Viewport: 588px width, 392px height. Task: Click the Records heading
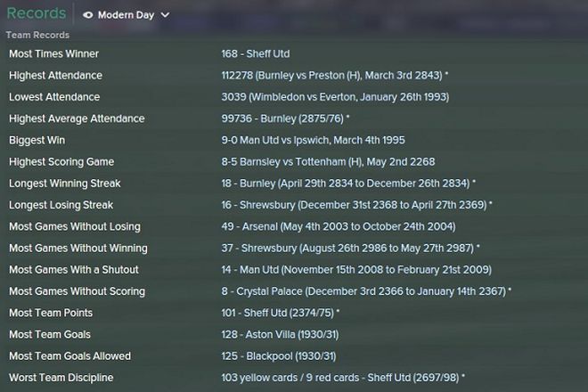coord(37,13)
